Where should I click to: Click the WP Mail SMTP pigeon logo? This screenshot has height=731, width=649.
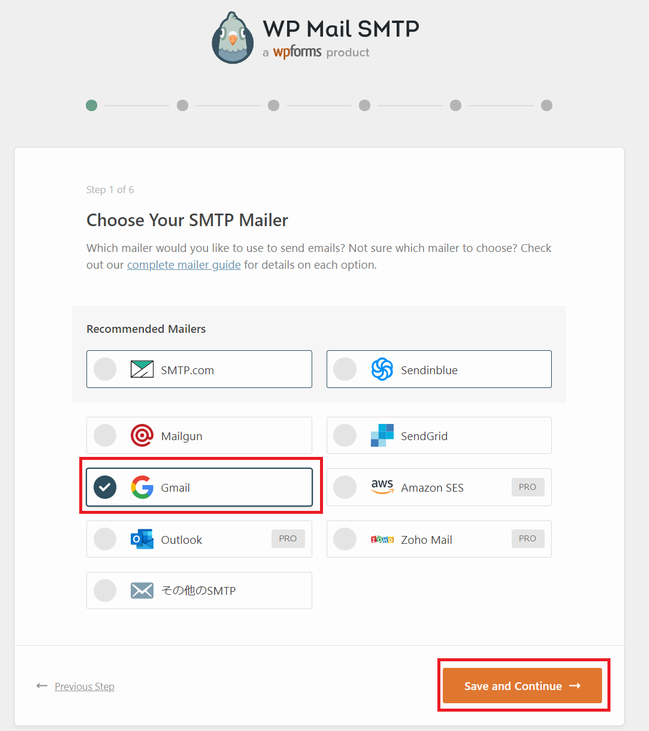233,38
